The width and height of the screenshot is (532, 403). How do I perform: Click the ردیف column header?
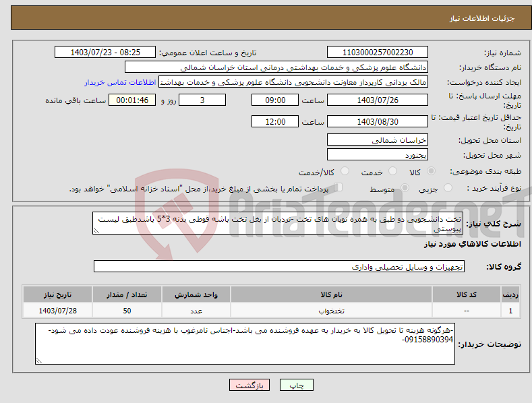point(510,294)
